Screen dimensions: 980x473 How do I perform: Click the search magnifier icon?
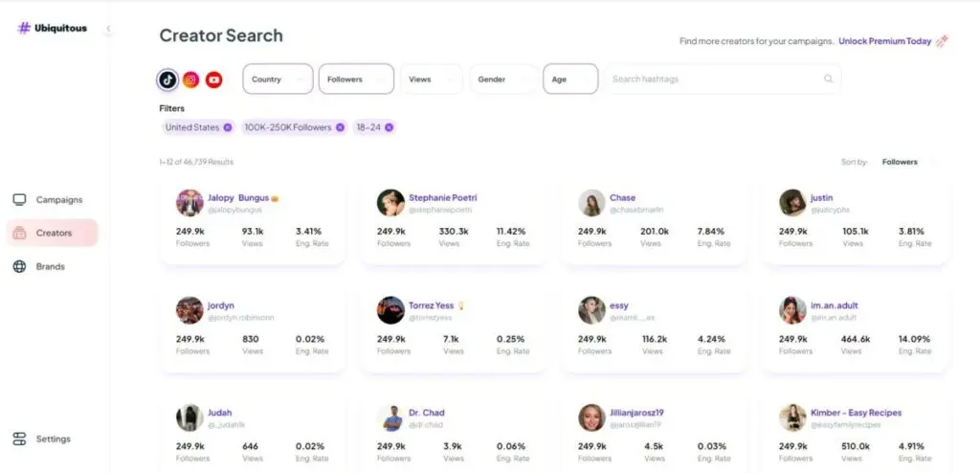tap(828, 79)
